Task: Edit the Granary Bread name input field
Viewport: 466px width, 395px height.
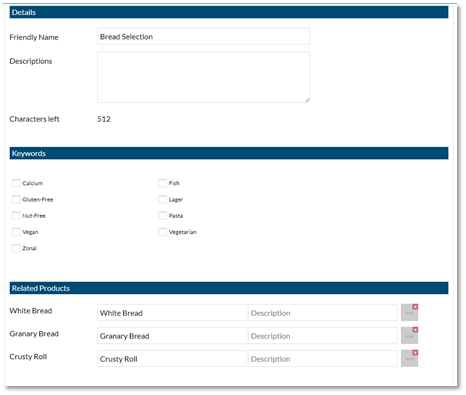Action: (172, 336)
